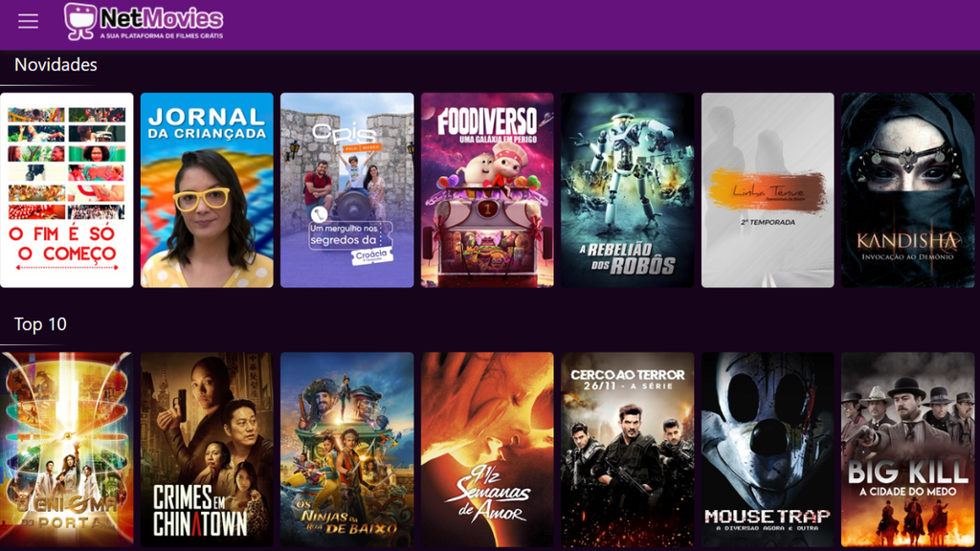Image resolution: width=980 pixels, height=551 pixels.
Task: Click the TV mascot icon in the logo
Action: point(80,21)
